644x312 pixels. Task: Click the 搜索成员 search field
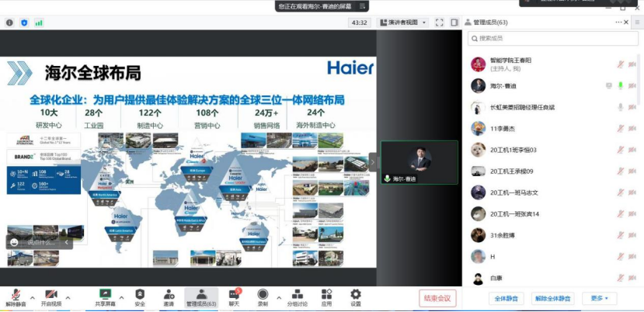[553, 38]
